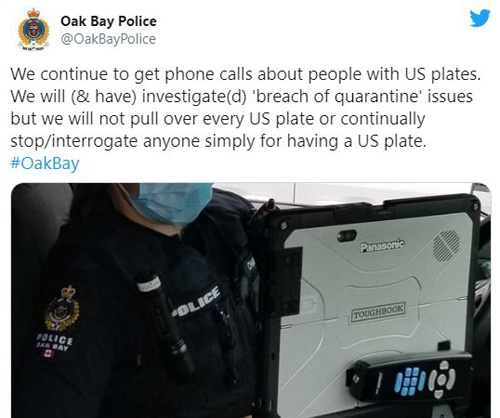Click the round speaker grille on the Toughbook
The width and height of the screenshot is (500, 418).
click(446, 246)
